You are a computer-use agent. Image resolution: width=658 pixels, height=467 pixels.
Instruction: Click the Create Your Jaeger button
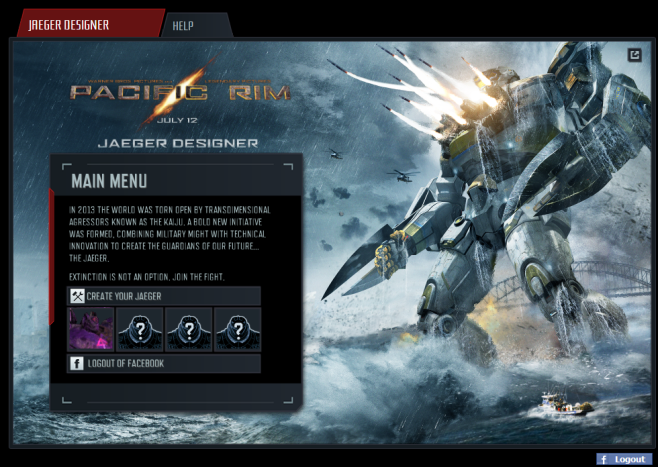(164, 296)
